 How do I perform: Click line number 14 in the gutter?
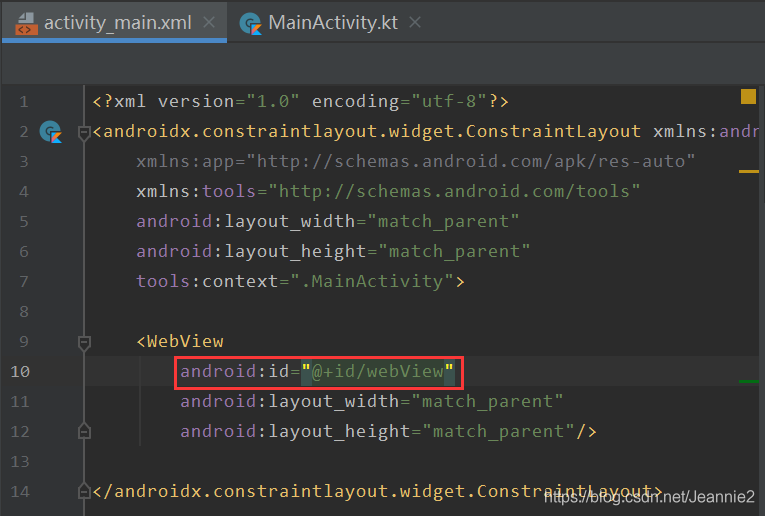(x=20, y=492)
